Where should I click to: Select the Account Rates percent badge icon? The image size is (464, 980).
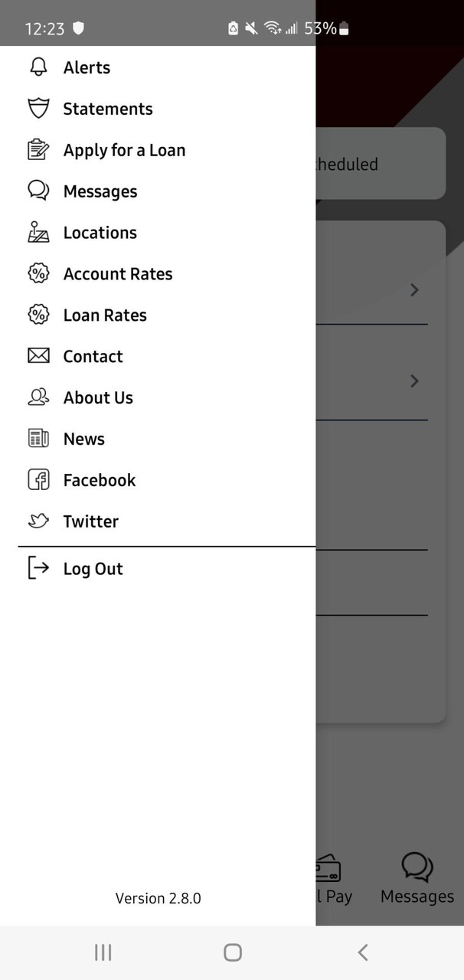(38, 273)
